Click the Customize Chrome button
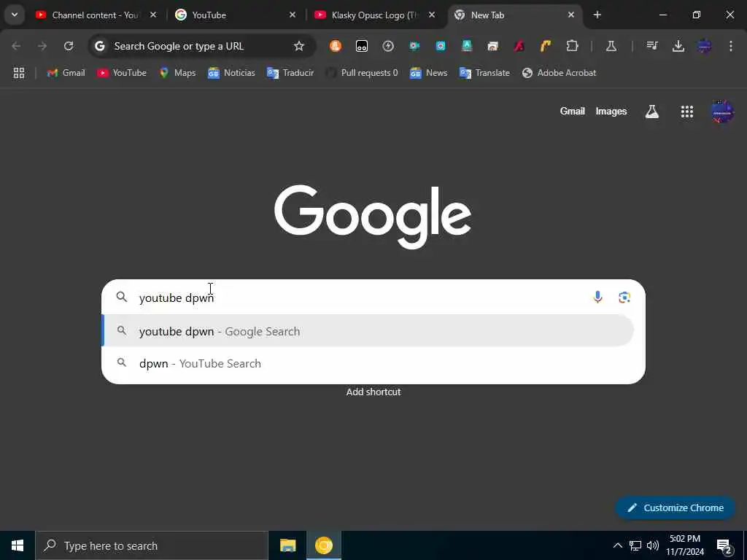Viewport: 747px width, 560px height. [x=676, y=507]
